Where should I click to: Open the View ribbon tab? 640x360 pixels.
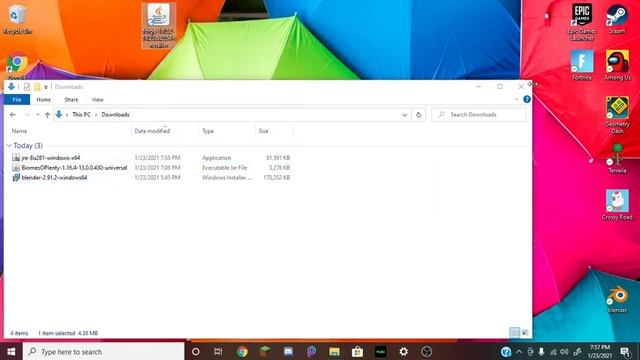click(x=98, y=100)
